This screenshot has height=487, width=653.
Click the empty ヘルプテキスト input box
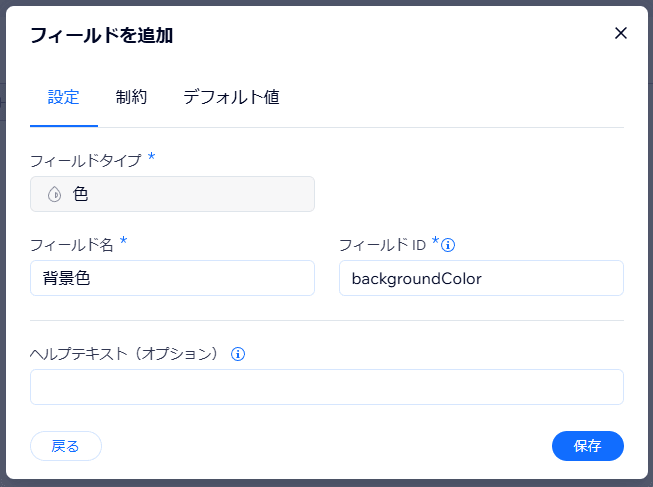pos(326,387)
